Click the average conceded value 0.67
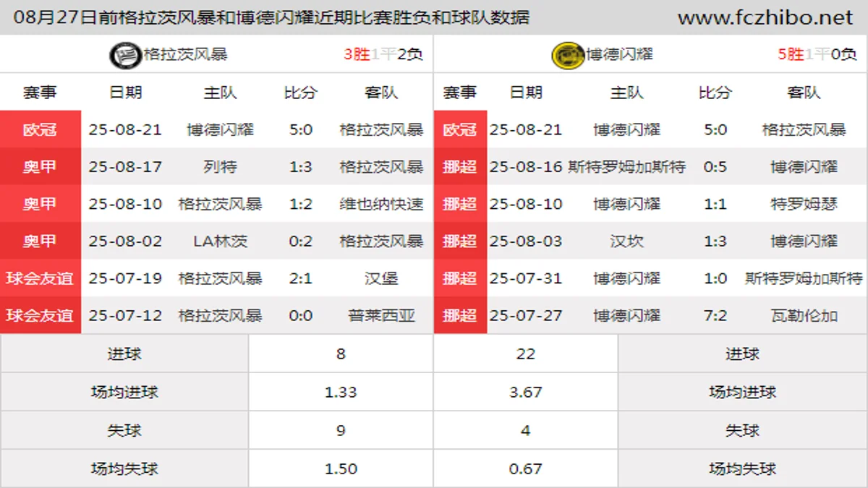The width and height of the screenshot is (868, 488). coord(526,468)
